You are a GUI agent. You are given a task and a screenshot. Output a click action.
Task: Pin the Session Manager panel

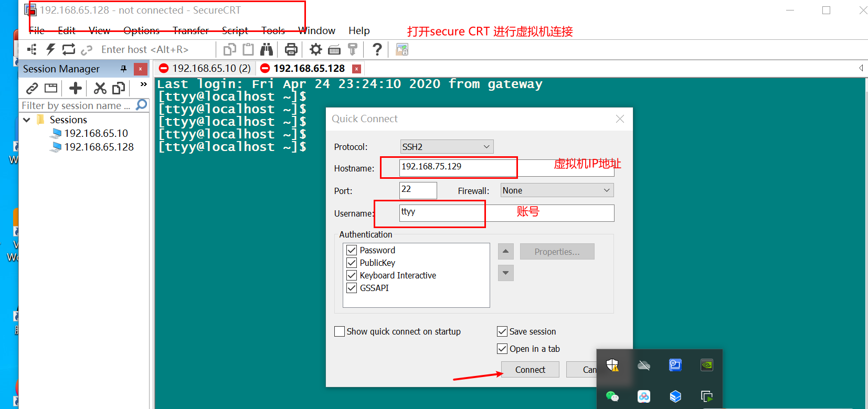coord(124,69)
